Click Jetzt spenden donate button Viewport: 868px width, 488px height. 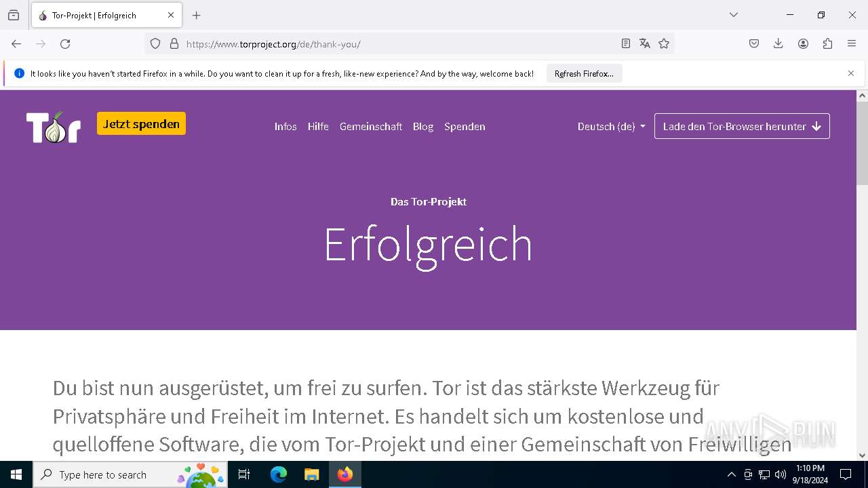141,124
